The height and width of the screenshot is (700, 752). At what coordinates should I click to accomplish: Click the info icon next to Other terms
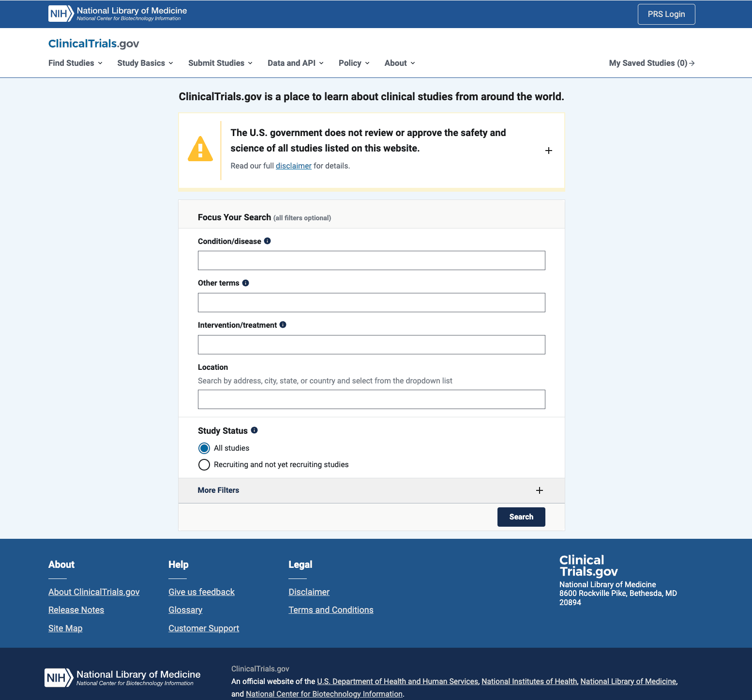coord(245,283)
